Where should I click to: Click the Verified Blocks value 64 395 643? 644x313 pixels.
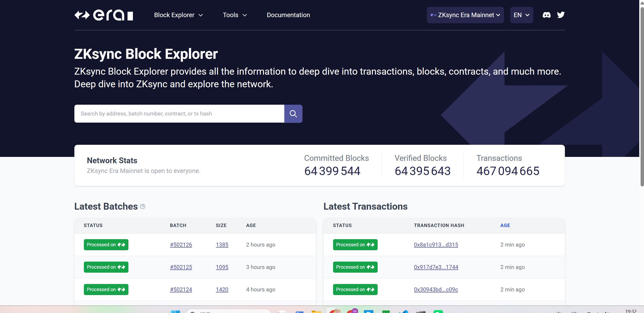(x=422, y=171)
